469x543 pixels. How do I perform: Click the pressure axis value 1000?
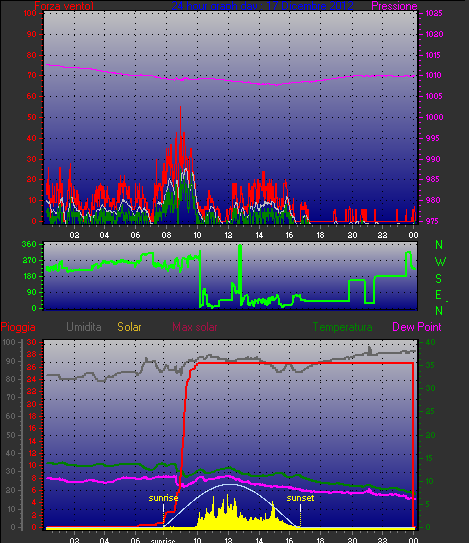[x=434, y=117]
